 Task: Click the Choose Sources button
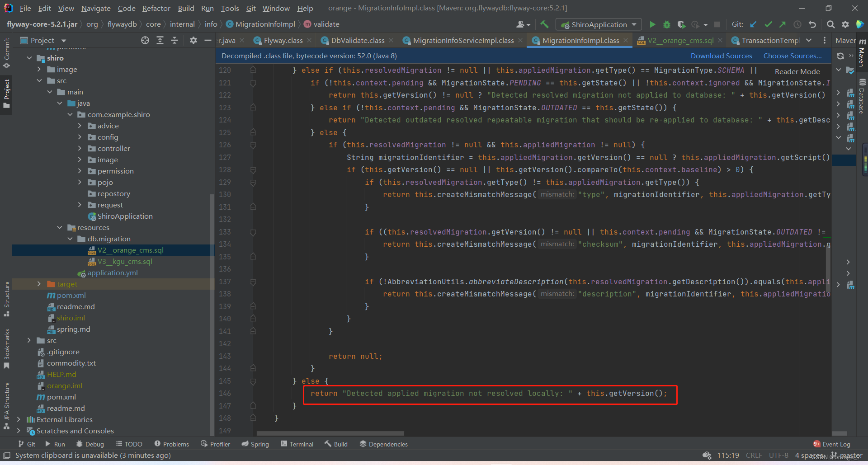click(792, 56)
